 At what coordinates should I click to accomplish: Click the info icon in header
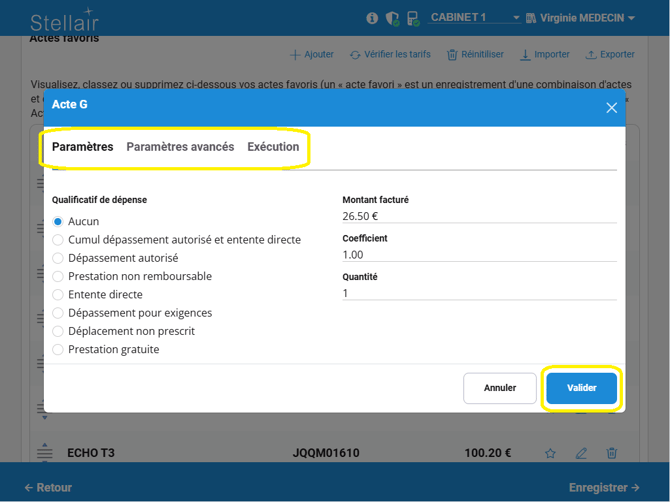[372, 18]
